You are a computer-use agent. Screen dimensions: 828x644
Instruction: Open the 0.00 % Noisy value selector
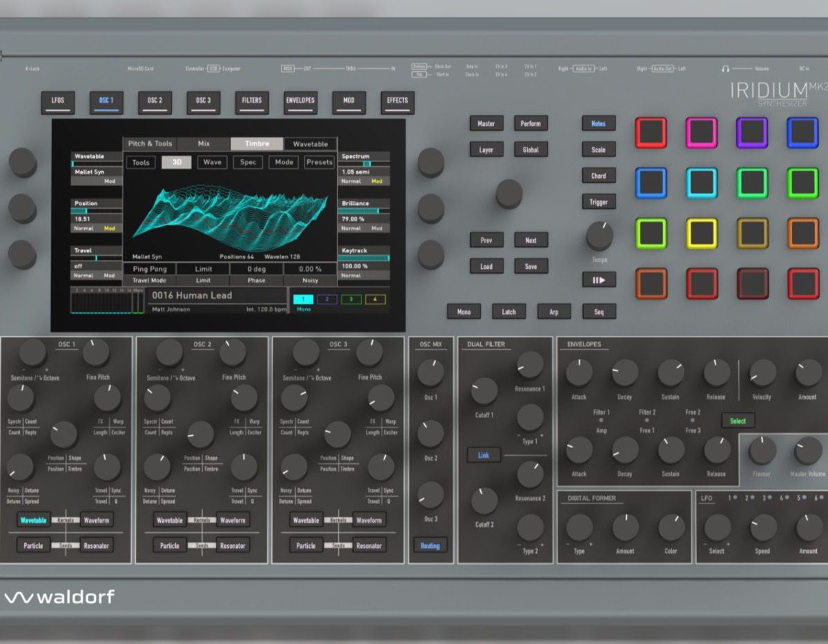coord(310,269)
